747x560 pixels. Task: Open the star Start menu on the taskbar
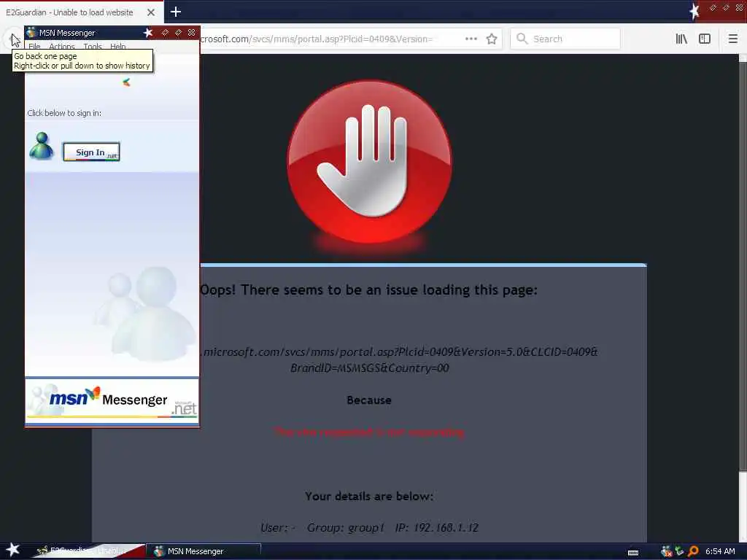(12, 550)
